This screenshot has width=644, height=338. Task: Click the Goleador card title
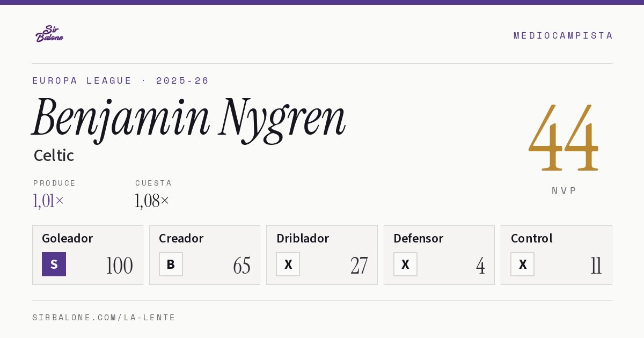click(68, 238)
